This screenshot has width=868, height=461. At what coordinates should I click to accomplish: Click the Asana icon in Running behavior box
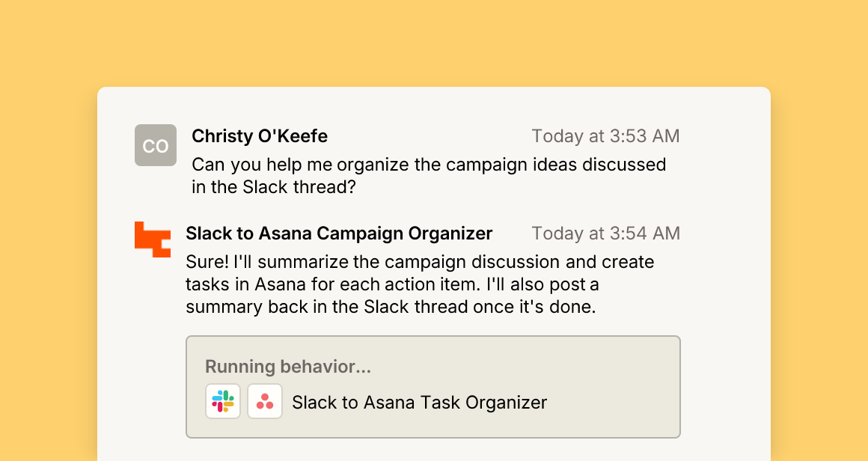point(265,401)
